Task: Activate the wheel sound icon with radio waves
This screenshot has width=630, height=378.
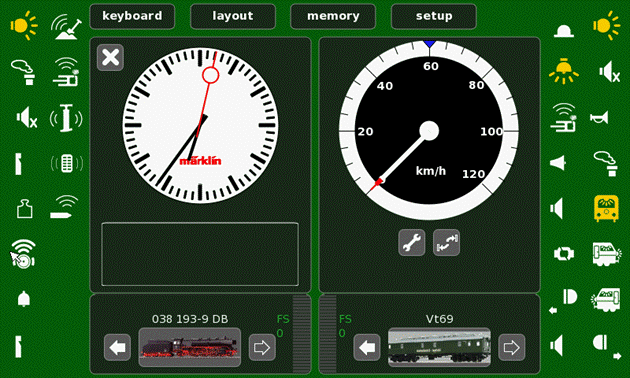Action: point(23,254)
